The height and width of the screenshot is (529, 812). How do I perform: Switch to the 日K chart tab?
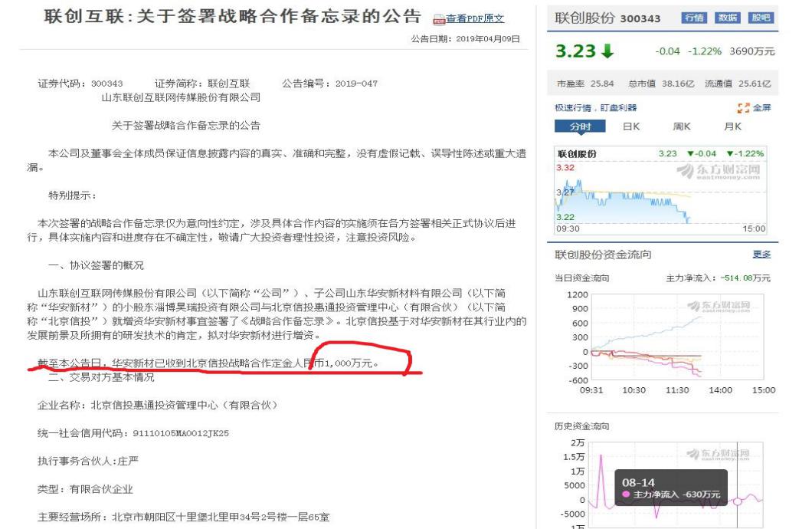coord(630,127)
